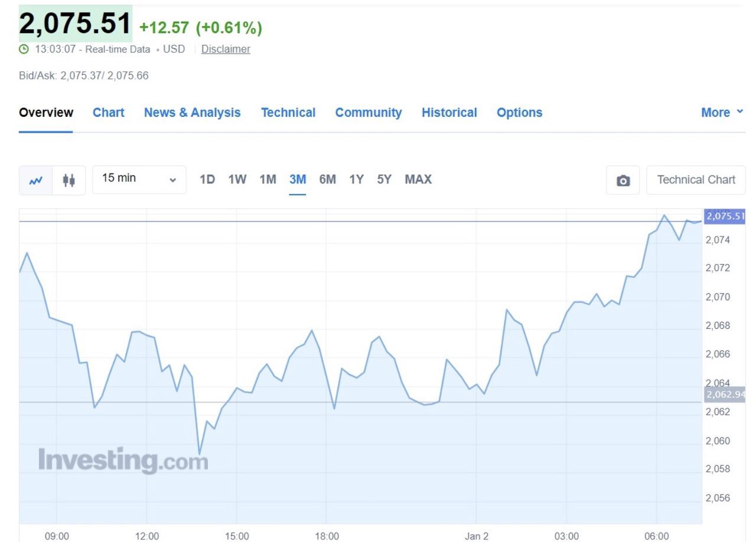Click the USD currency label
Image resolution: width=756 pixels, height=542 pixels.
click(x=174, y=49)
